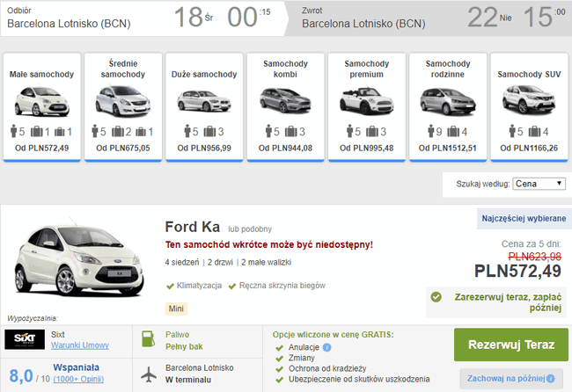Click price Od PLN944,08
This screenshot has height=392, width=572.
[x=286, y=149]
